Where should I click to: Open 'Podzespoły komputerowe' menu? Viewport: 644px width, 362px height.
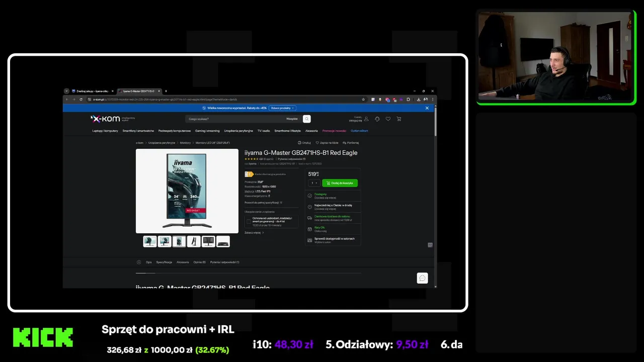pyautogui.click(x=175, y=131)
